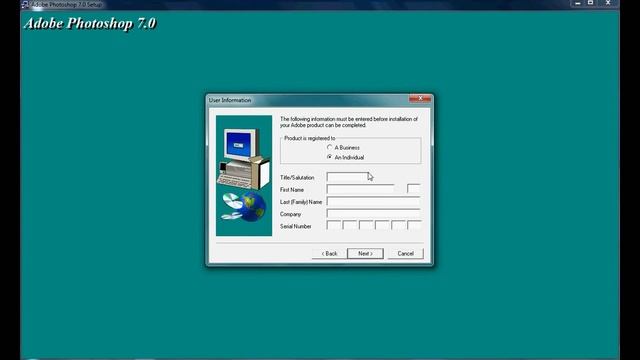Click the first Serial Number box
The image size is (640, 360).
click(x=334, y=226)
